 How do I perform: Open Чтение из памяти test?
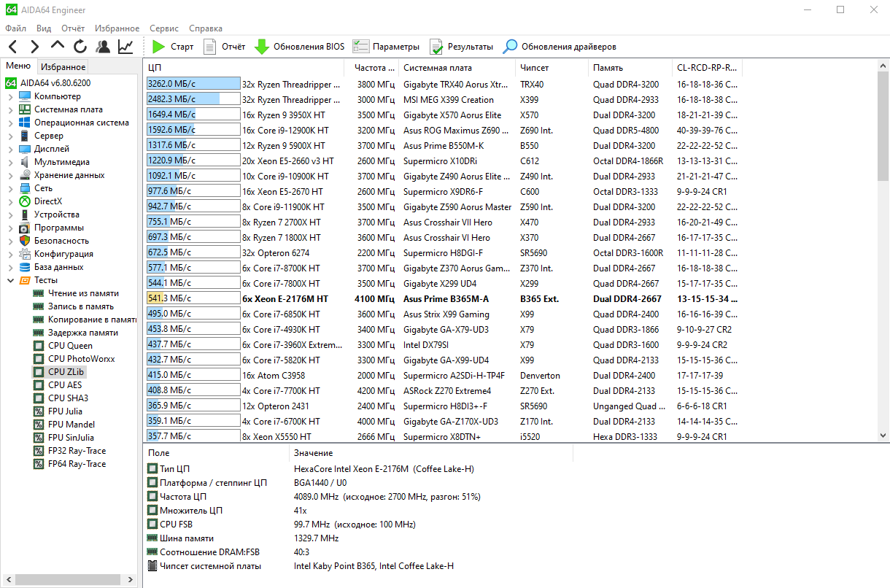point(83,293)
